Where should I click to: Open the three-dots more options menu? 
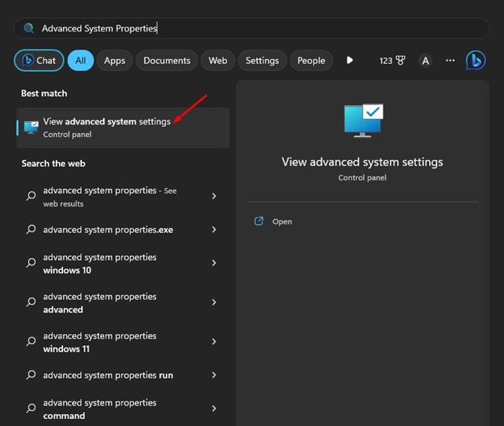coord(450,61)
